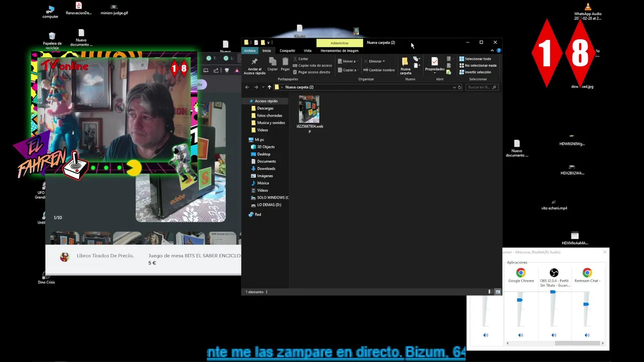644x362 pixels.
Task: Click Cambiar nombre in Organizar group
Action: point(379,70)
